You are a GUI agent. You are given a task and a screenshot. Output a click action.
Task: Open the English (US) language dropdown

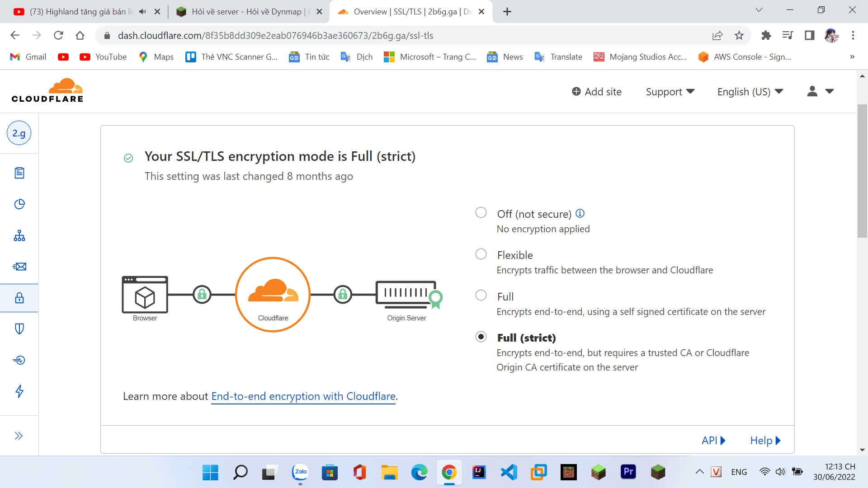coord(750,92)
